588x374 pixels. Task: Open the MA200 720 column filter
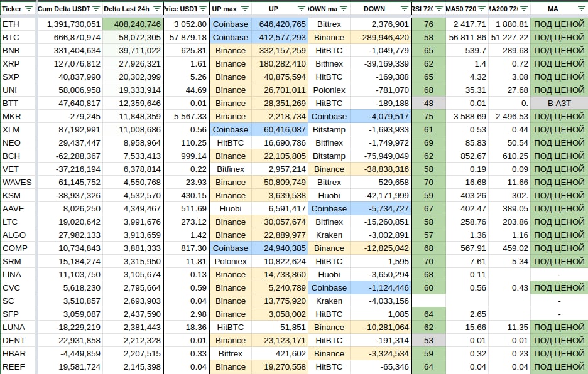(524, 9)
